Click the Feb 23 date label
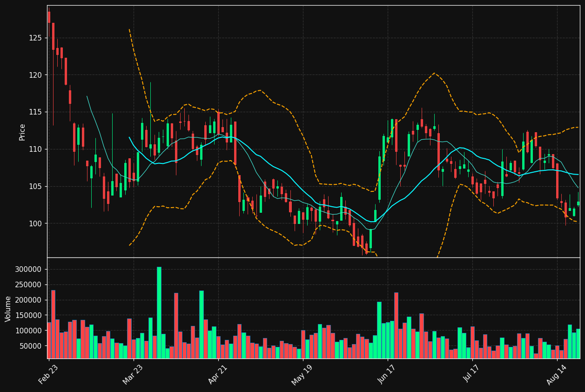The width and height of the screenshot is (585, 392). click(48, 373)
